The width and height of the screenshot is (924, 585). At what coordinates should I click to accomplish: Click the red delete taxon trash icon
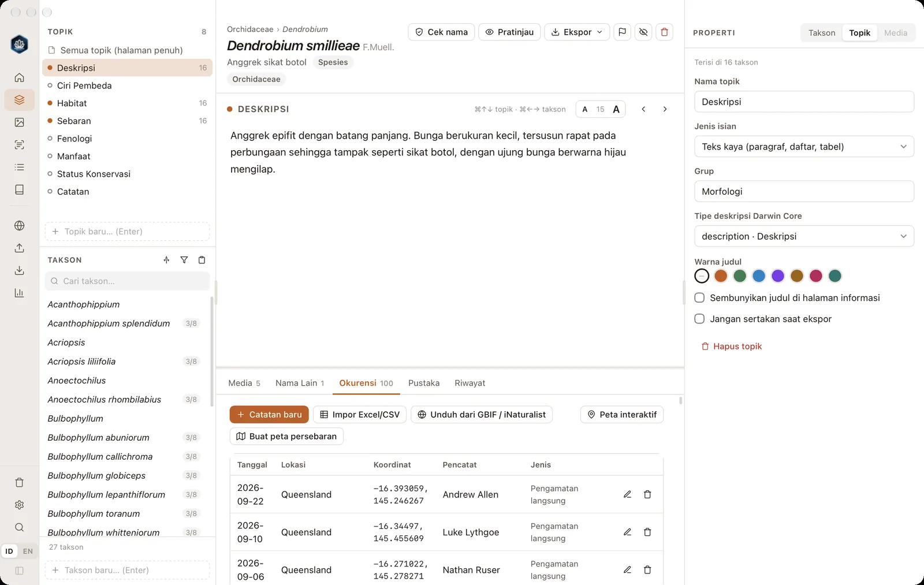point(665,32)
